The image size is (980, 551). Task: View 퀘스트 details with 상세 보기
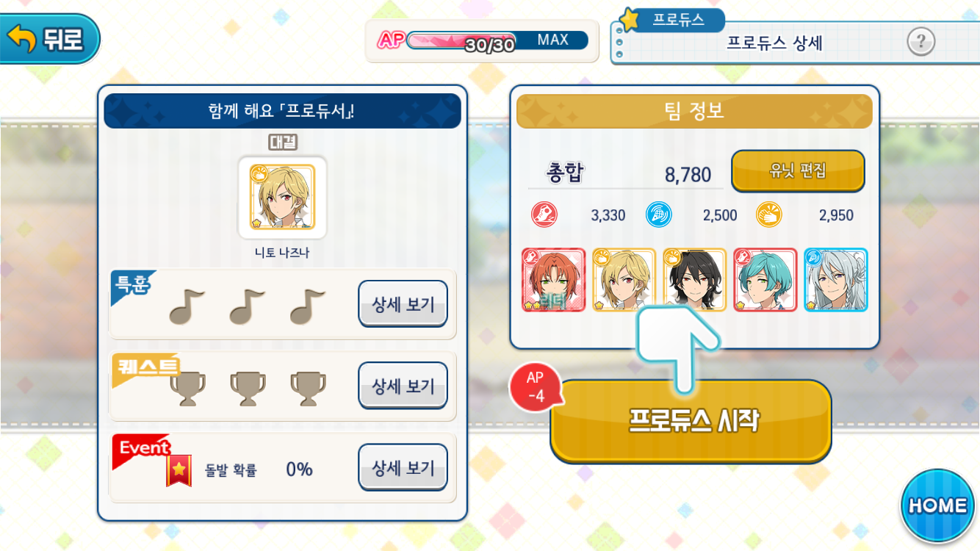403,386
